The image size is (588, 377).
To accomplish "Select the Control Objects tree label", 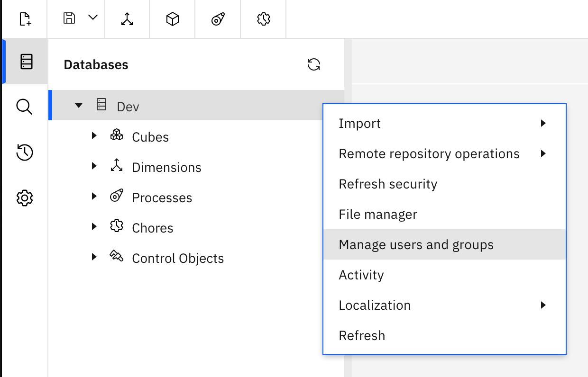I will point(178,258).
